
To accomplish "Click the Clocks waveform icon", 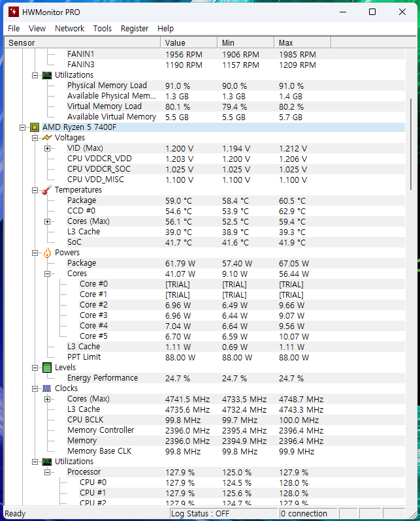I will coord(46,388).
